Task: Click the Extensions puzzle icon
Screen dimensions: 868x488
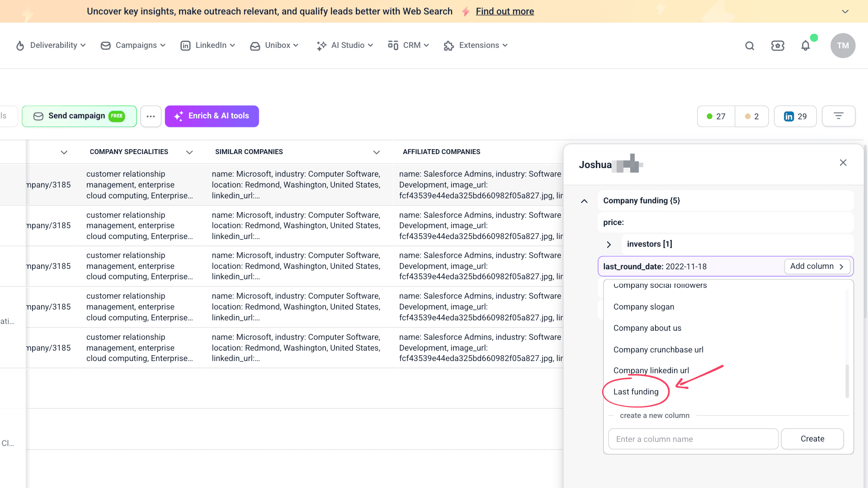Action: point(449,46)
